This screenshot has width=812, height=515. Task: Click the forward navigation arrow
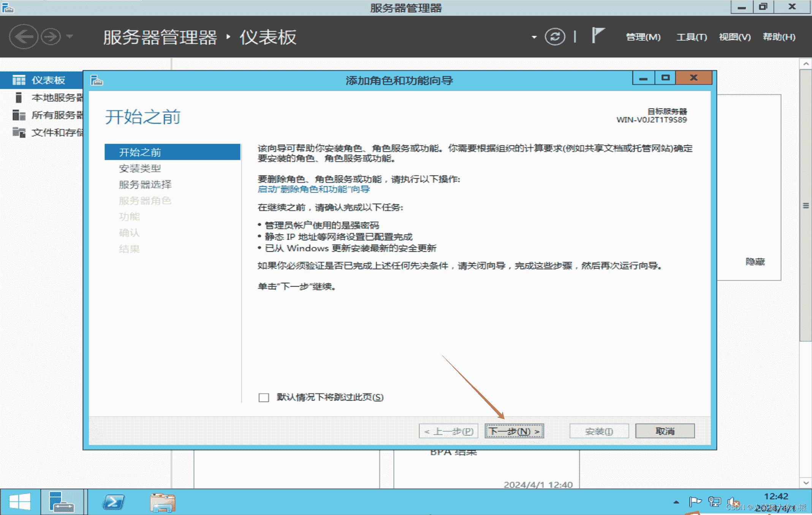pos(51,37)
